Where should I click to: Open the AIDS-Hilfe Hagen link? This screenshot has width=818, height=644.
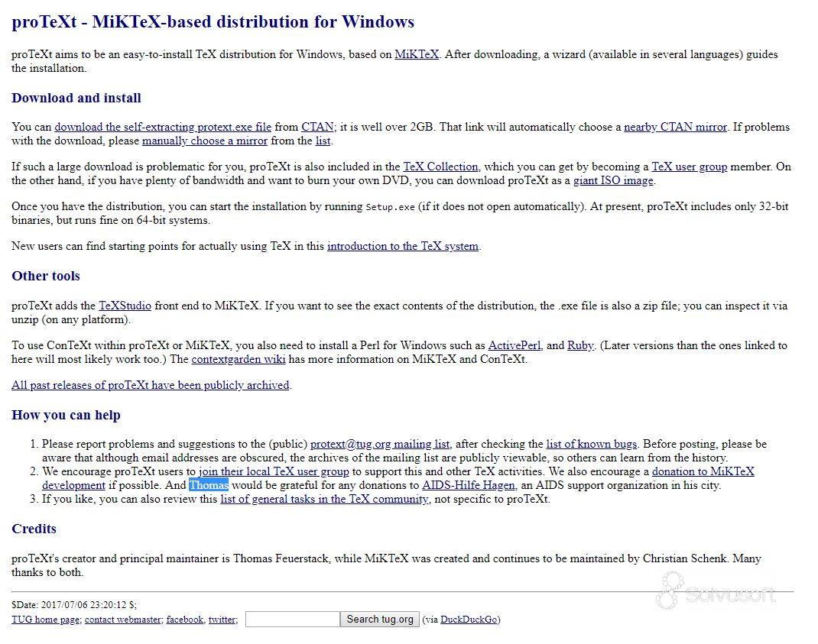468,485
